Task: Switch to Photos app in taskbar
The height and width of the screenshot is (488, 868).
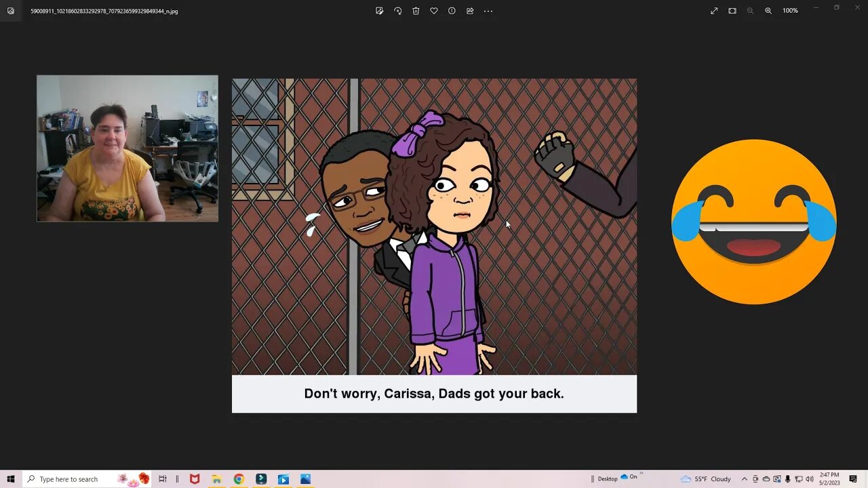Action: pos(306,479)
